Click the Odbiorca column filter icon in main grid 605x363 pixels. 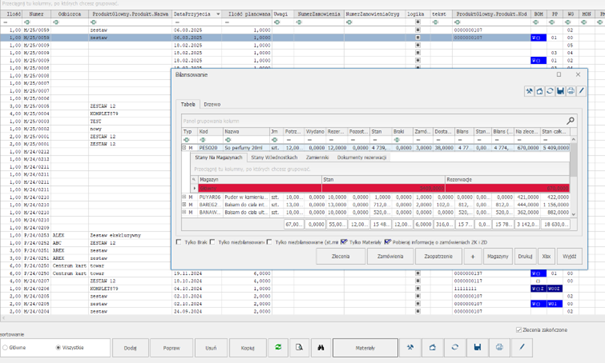56,22
